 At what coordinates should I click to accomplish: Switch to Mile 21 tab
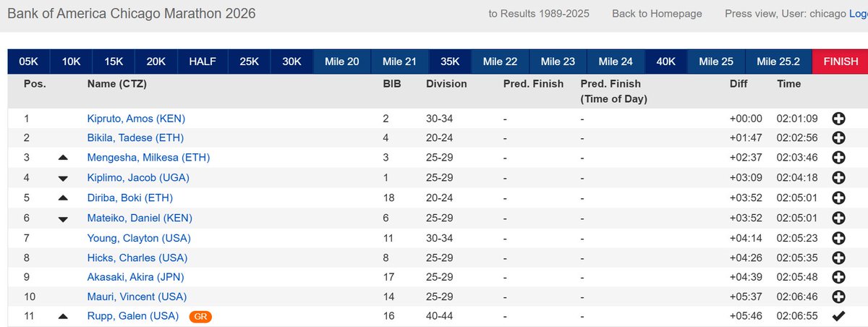[x=400, y=61]
